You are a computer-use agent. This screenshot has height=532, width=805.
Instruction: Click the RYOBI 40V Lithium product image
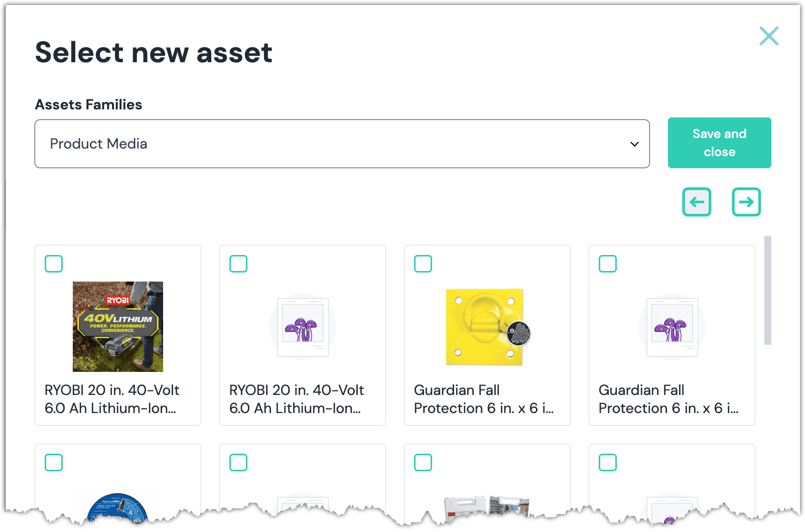click(x=118, y=327)
